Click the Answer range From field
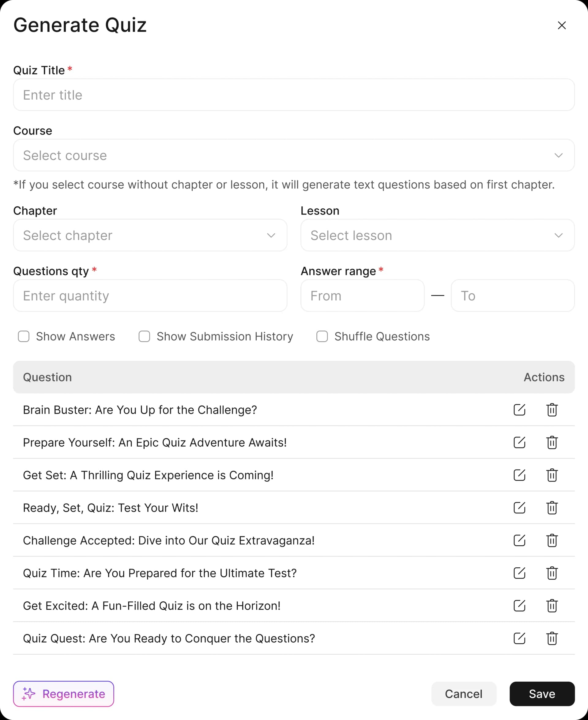 362,295
